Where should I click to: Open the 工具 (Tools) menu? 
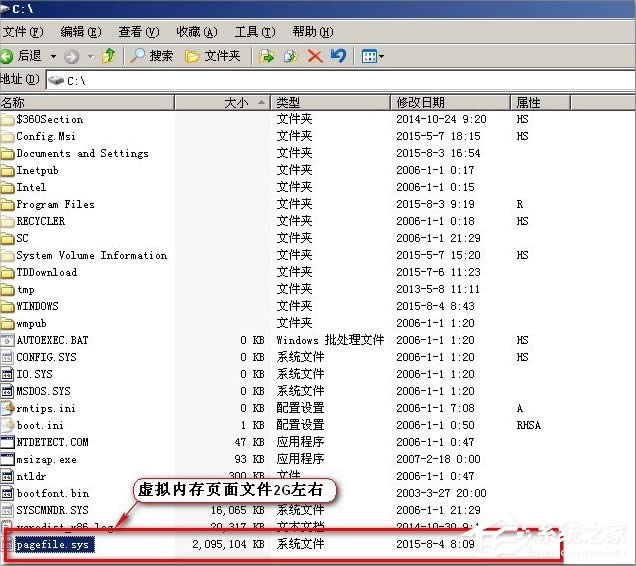coord(254,32)
